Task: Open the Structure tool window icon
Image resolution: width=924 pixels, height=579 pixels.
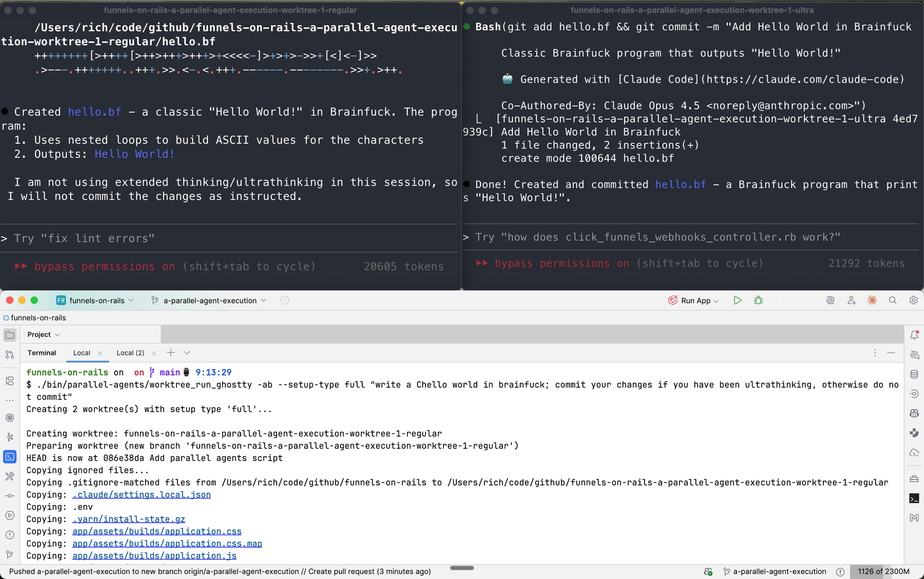Action: pos(10,381)
